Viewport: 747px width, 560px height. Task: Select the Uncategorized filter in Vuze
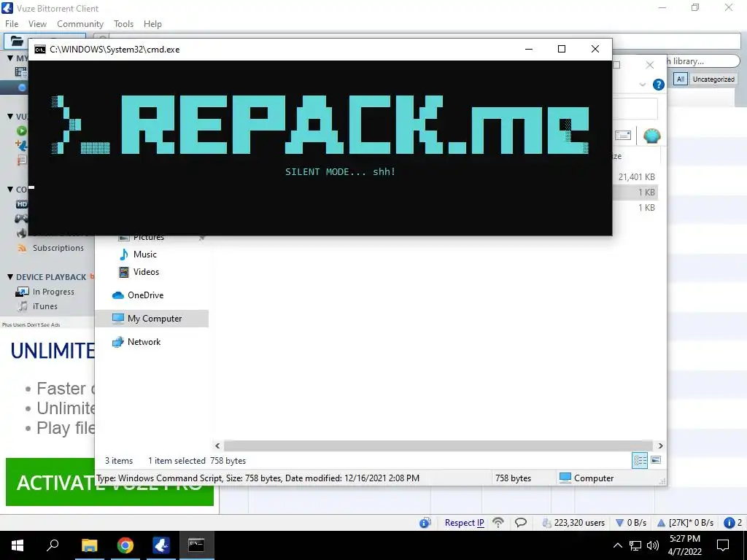coord(713,79)
